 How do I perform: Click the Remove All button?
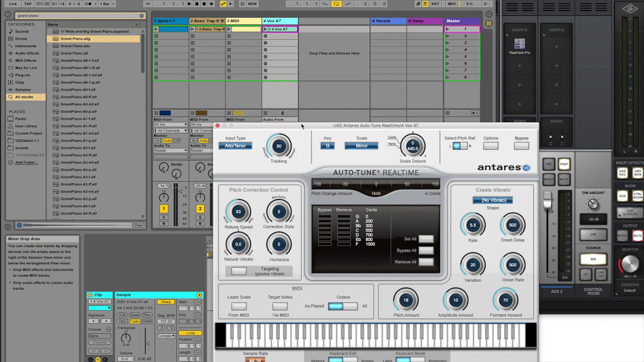pyautogui.click(x=426, y=262)
